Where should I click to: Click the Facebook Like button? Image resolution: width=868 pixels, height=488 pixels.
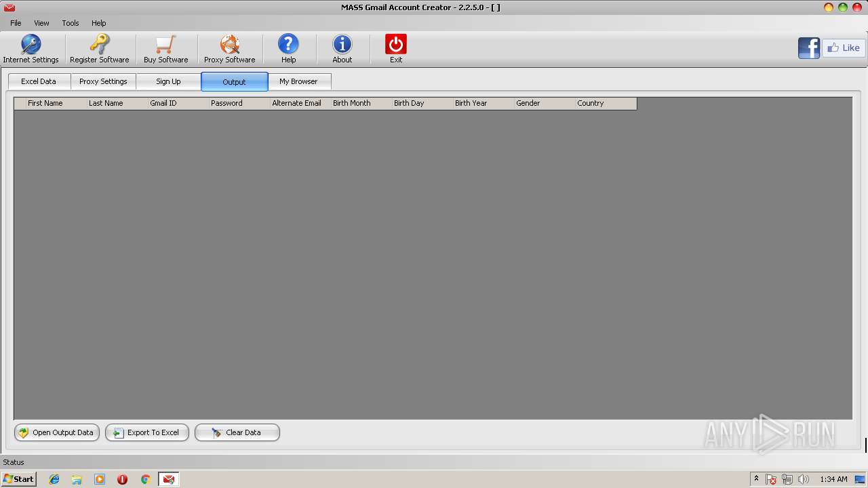tap(844, 48)
